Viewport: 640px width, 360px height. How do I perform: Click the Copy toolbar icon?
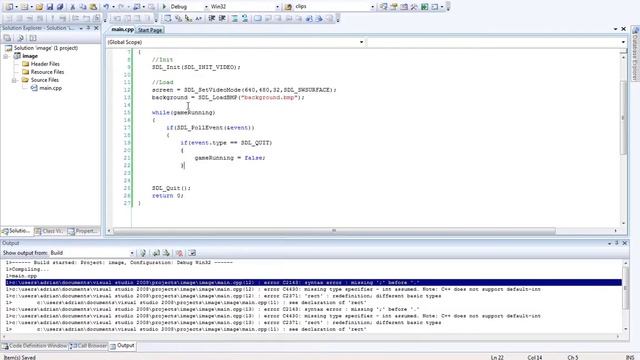[82, 7]
